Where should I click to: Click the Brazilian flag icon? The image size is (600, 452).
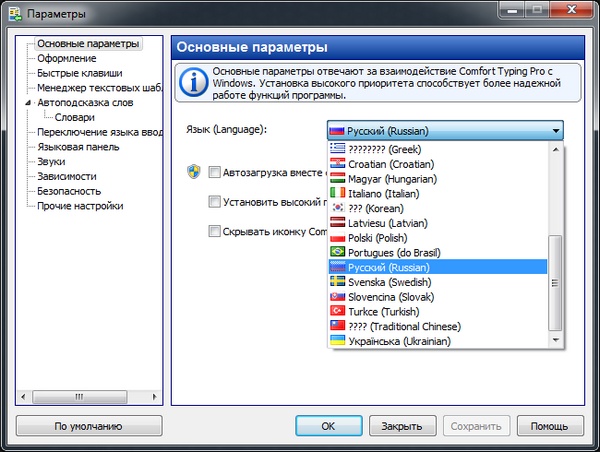click(x=338, y=252)
